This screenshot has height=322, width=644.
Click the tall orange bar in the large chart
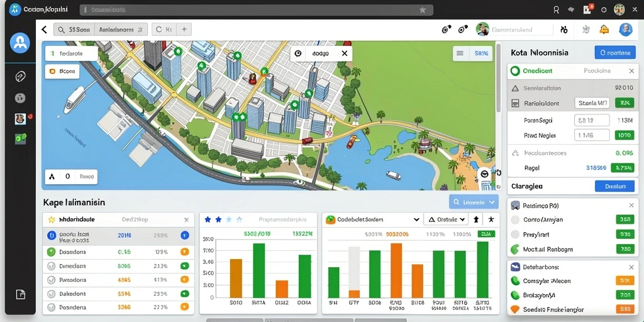click(396, 270)
